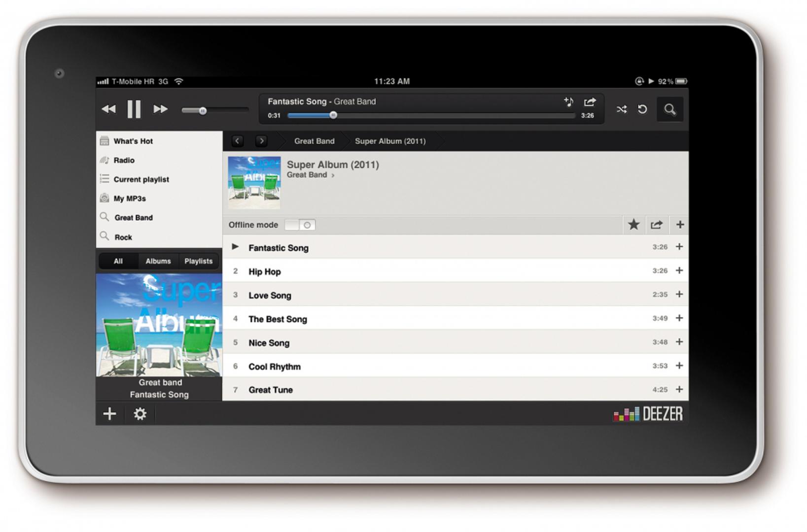
Task: Skip to the next track
Action: [160, 109]
